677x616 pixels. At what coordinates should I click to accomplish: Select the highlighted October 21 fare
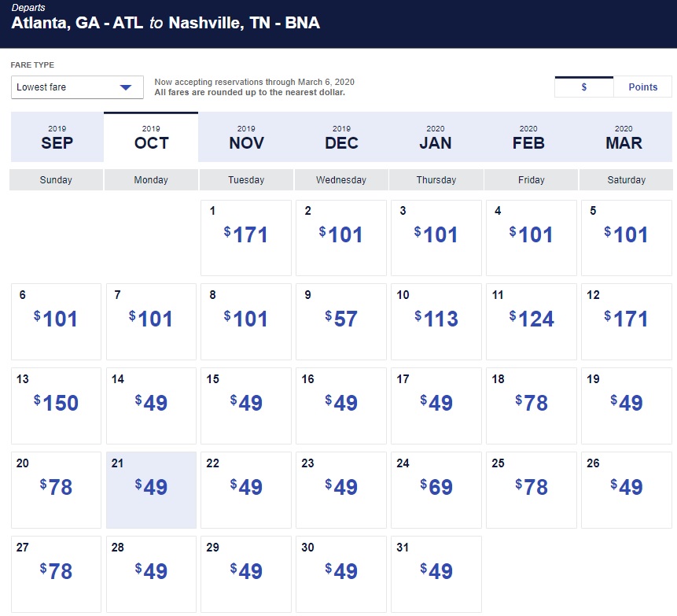[151, 489]
